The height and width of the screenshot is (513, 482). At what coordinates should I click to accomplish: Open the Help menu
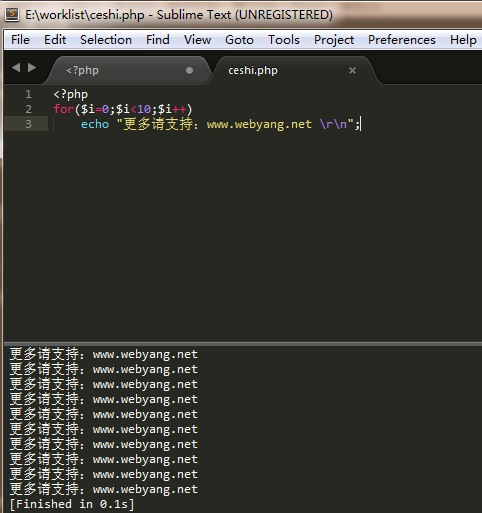tap(463, 40)
